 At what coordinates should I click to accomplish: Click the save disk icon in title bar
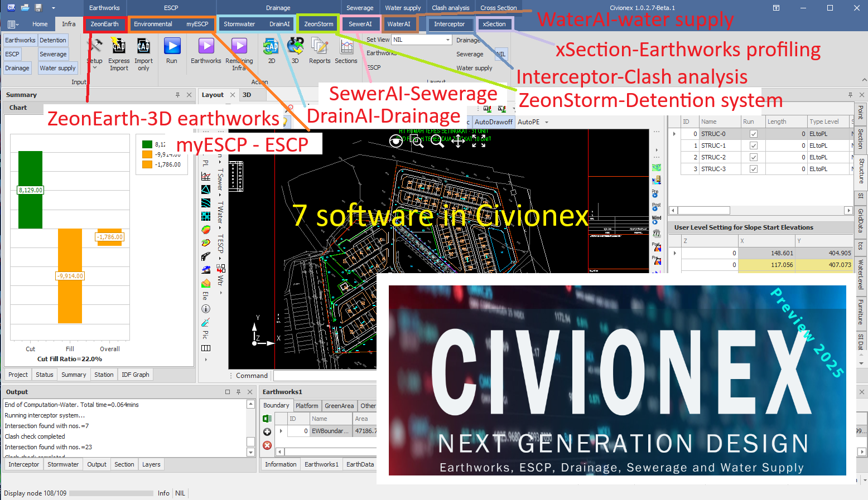tap(38, 8)
